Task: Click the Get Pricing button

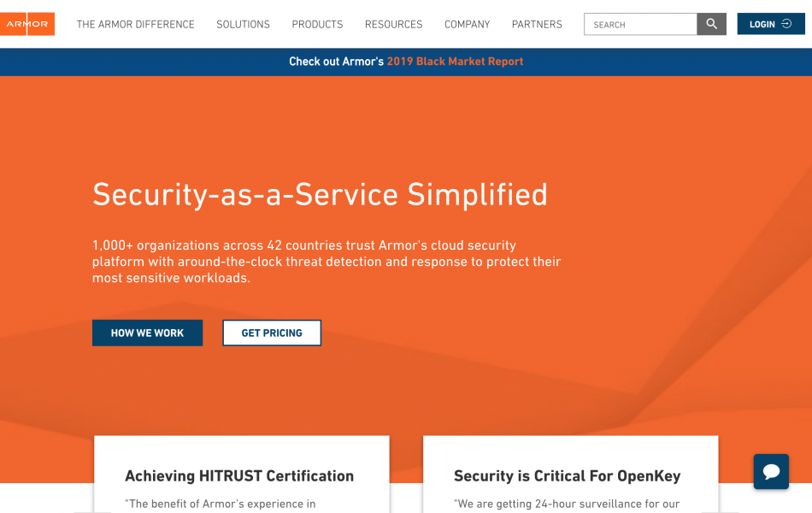Action: (272, 333)
